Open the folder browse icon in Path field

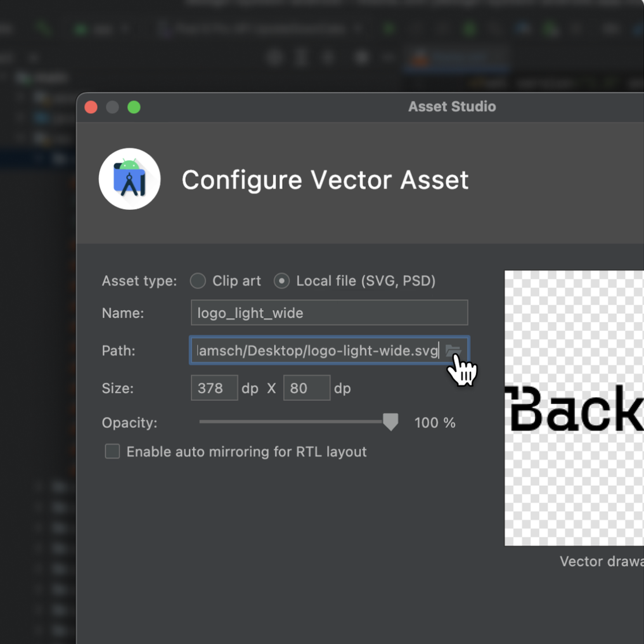(453, 350)
